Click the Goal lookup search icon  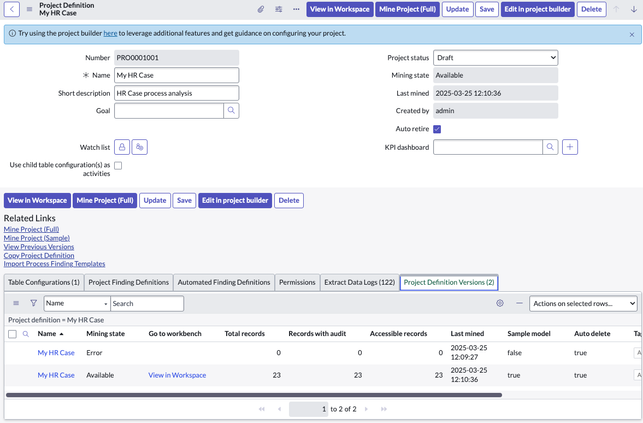pyautogui.click(x=231, y=111)
